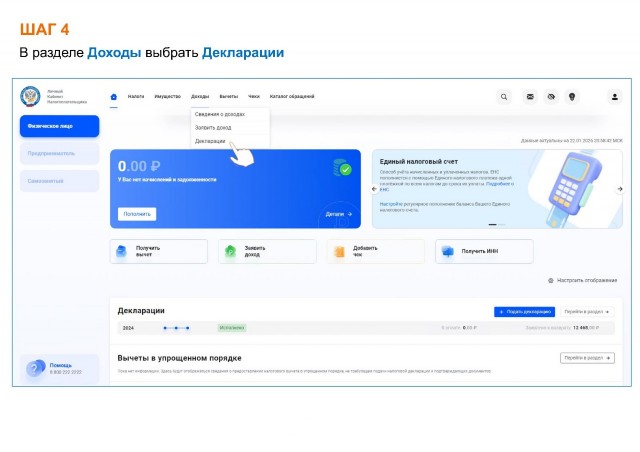Click the Подать декларацию button
The width and height of the screenshot is (640, 452).
tap(524, 312)
